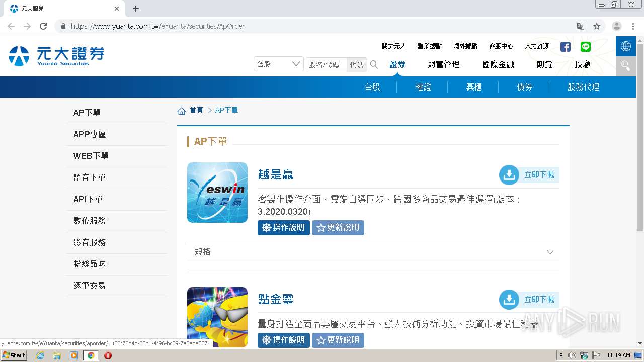Screen dimensions: 644x362
Task: Click the 股名/代碼 search input field
Action: (x=327, y=65)
